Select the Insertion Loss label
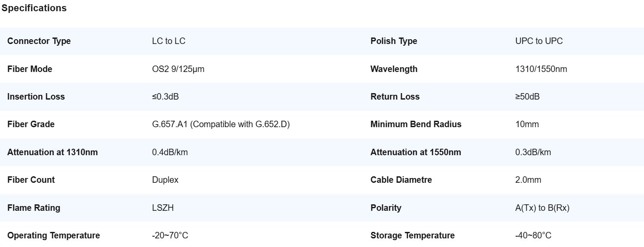This screenshot has width=644, height=247. [x=36, y=97]
